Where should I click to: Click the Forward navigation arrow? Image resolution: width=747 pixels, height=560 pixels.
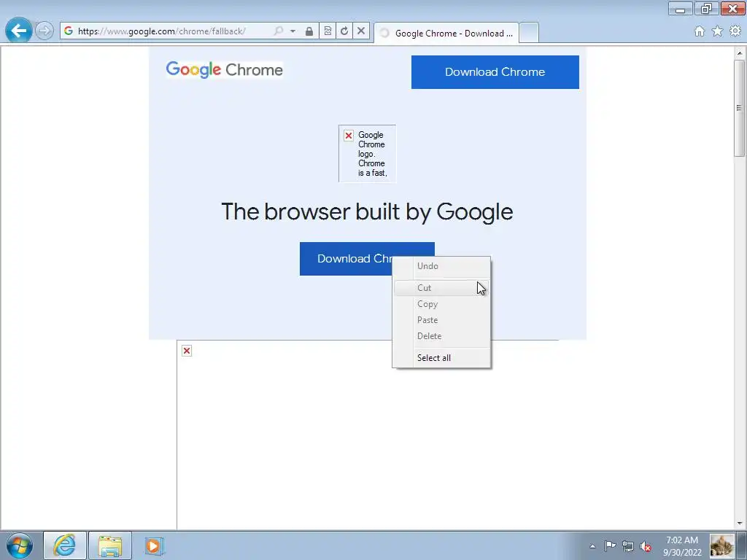tap(44, 31)
